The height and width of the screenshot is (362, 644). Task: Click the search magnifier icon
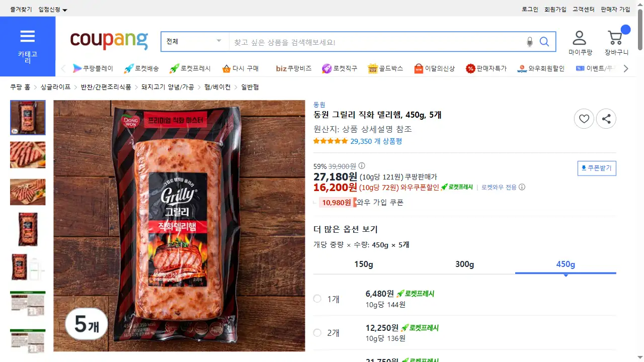point(544,42)
